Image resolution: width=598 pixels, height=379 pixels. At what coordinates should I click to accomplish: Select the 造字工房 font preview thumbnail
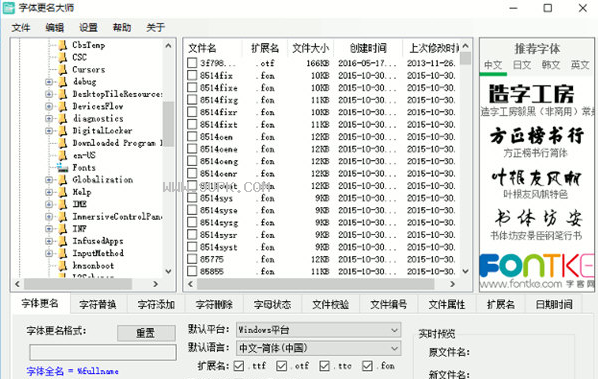(532, 94)
